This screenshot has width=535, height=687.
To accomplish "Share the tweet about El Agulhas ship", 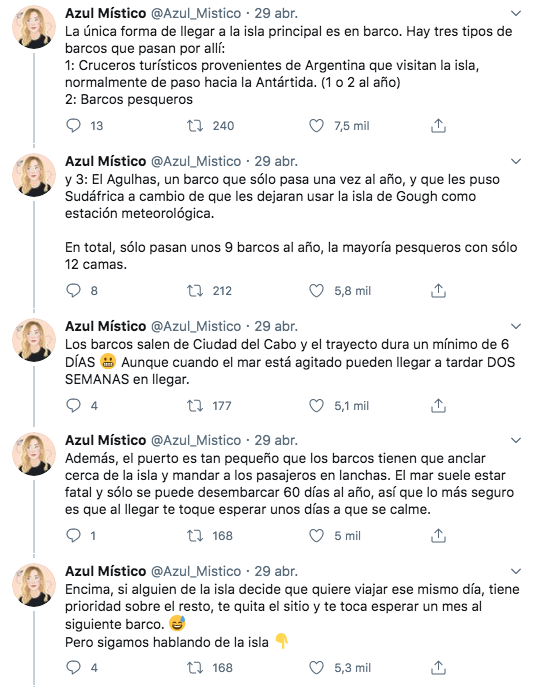I will tap(438, 291).
